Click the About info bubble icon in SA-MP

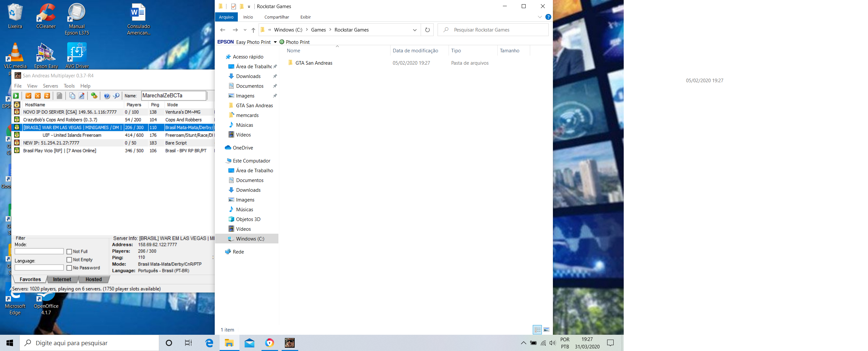116,96
